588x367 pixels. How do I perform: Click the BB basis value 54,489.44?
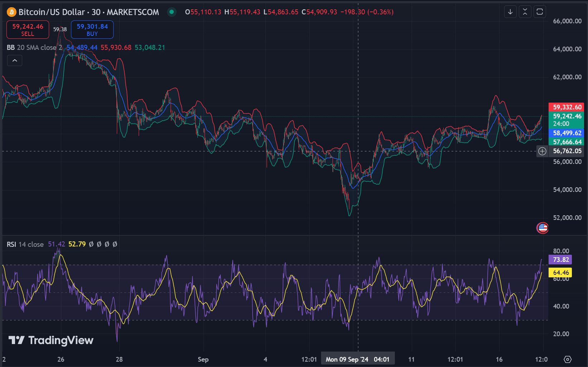point(82,47)
